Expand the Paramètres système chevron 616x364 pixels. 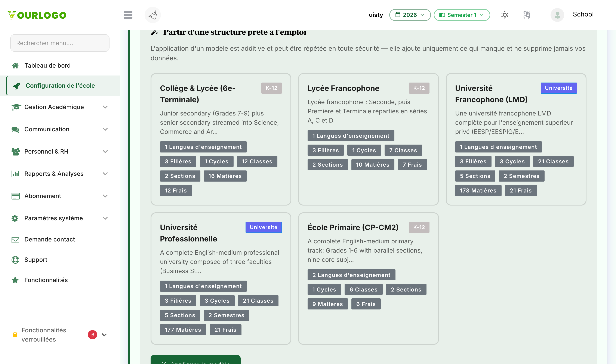point(105,218)
